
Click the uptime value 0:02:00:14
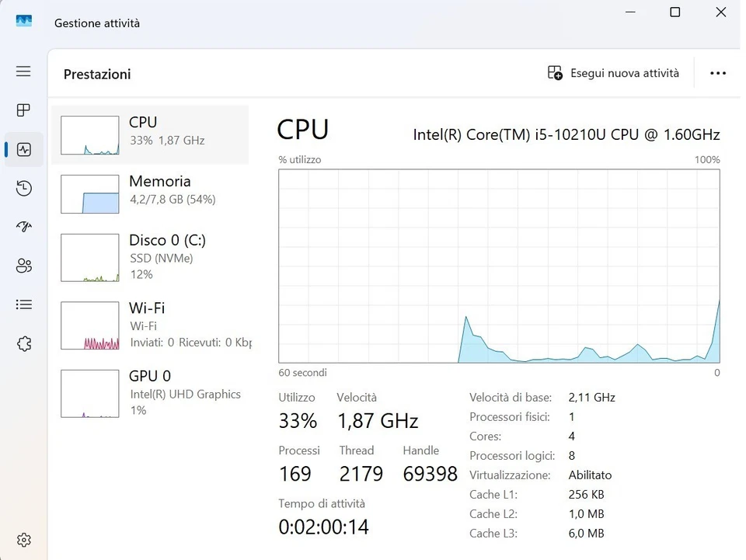323,527
